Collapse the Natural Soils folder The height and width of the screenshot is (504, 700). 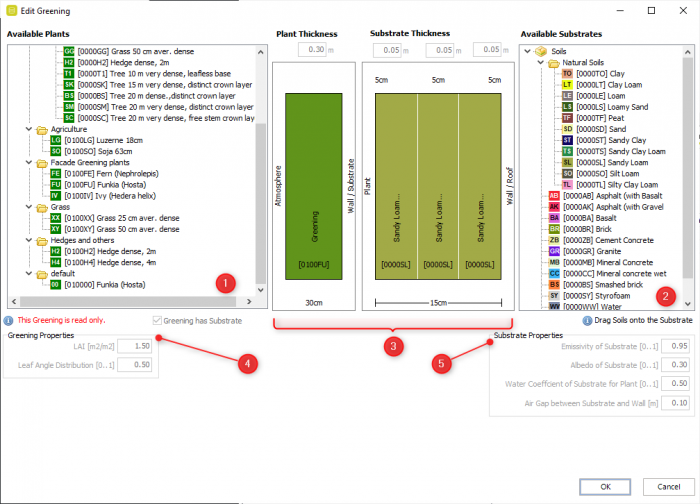click(538, 63)
